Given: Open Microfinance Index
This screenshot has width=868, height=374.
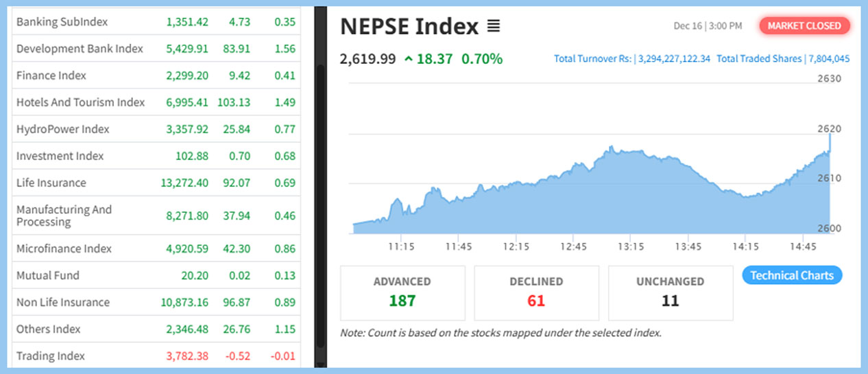Looking at the screenshot, I should pos(64,248).
